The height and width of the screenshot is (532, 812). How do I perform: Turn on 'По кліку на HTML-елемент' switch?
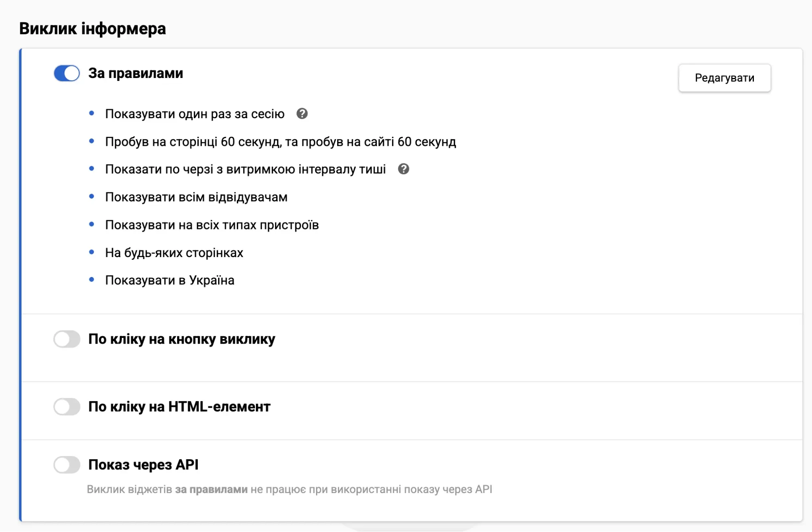coord(67,407)
